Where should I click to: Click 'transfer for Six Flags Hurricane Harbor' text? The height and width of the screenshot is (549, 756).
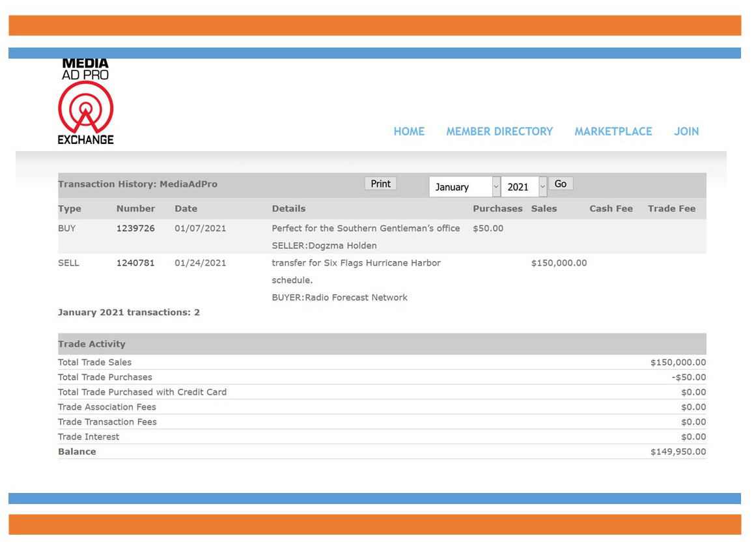pos(356,263)
